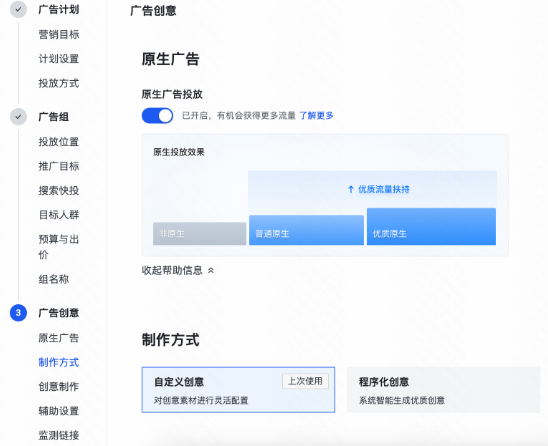This screenshot has height=446, width=548.
Task: Click the step 3 circle icon for 广告创意
Action: 18,312
